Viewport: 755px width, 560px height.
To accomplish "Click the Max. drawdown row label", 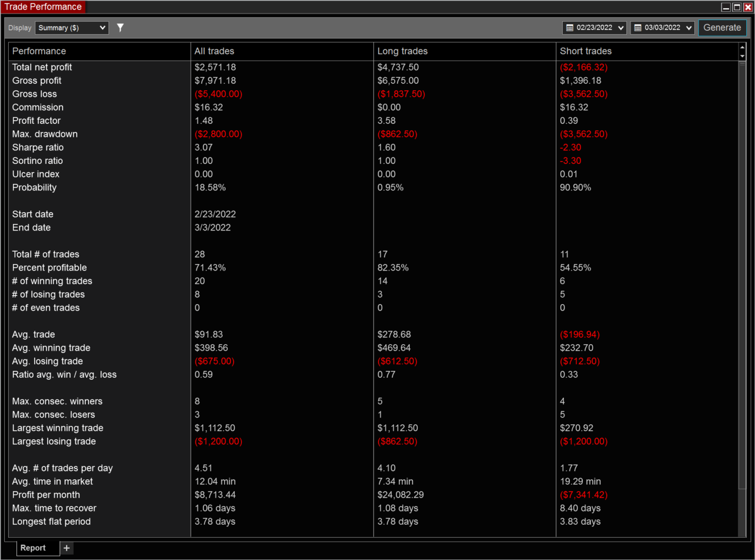I will tap(45, 134).
